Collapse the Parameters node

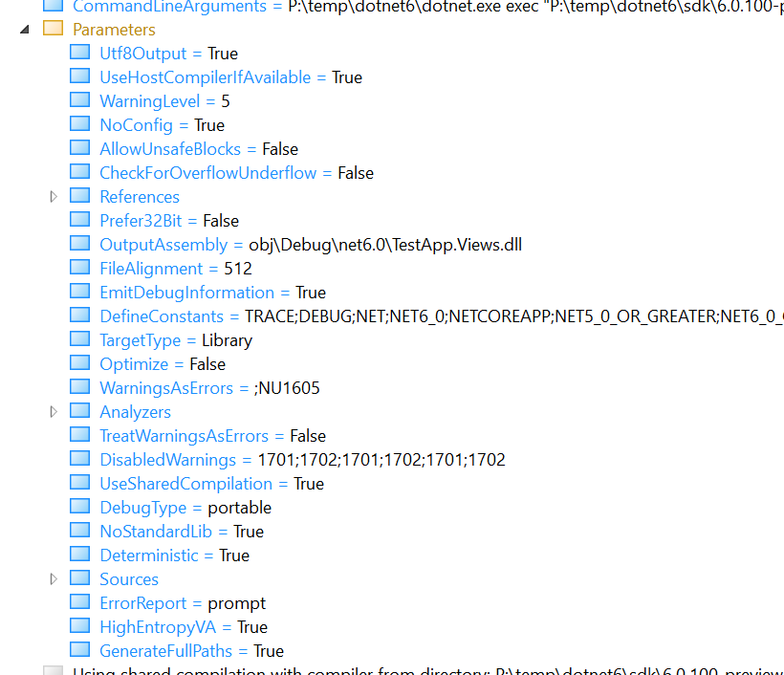[23, 30]
